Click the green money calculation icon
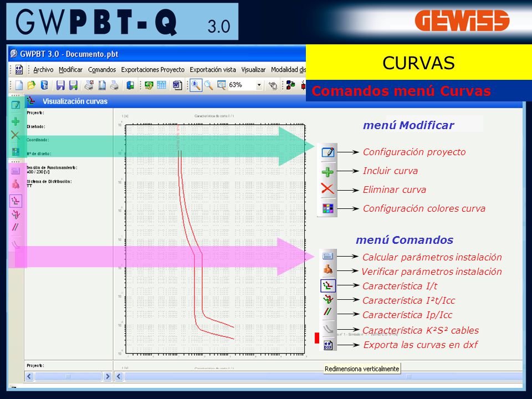Image resolution: width=532 pixels, height=399 pixels. pos(149,85)
